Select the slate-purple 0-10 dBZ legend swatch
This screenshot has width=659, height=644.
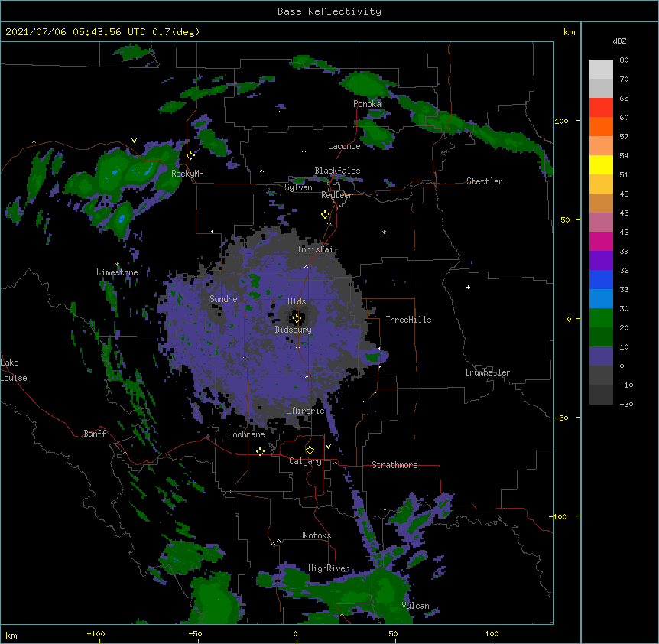point(601,356)
